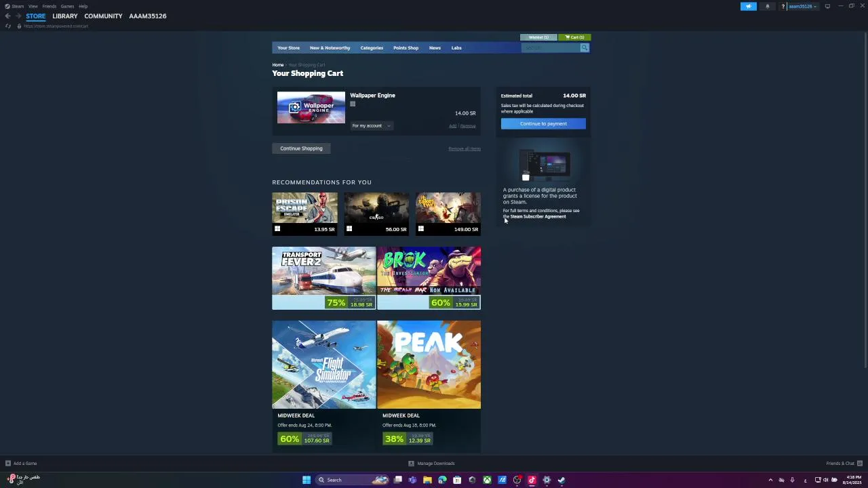Open the Xbox app from the taskbar
Viewport: 868px width, 488px height.
[487, 480]
